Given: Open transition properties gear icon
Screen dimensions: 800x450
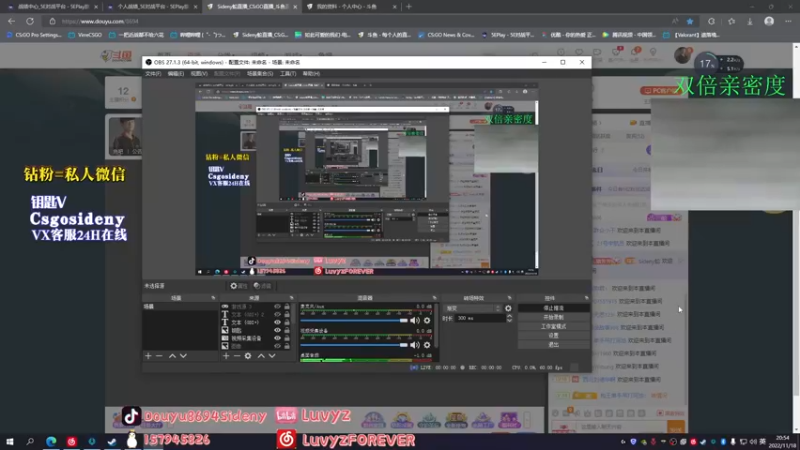Looking at the screenshot, I should click(508, 308).
